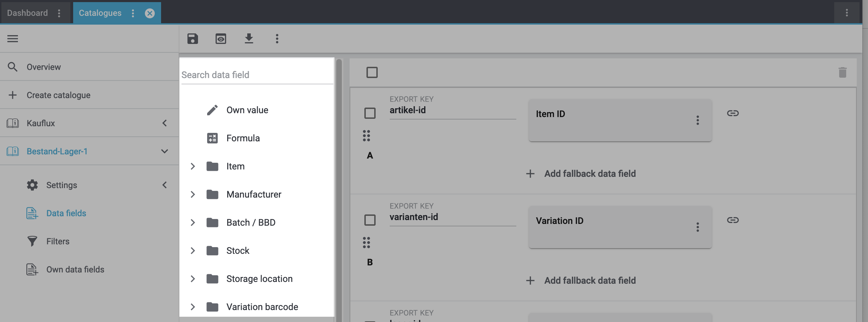Click the Search data field input
The height and width of the screenshot is (322, 868).
(257, 75)
